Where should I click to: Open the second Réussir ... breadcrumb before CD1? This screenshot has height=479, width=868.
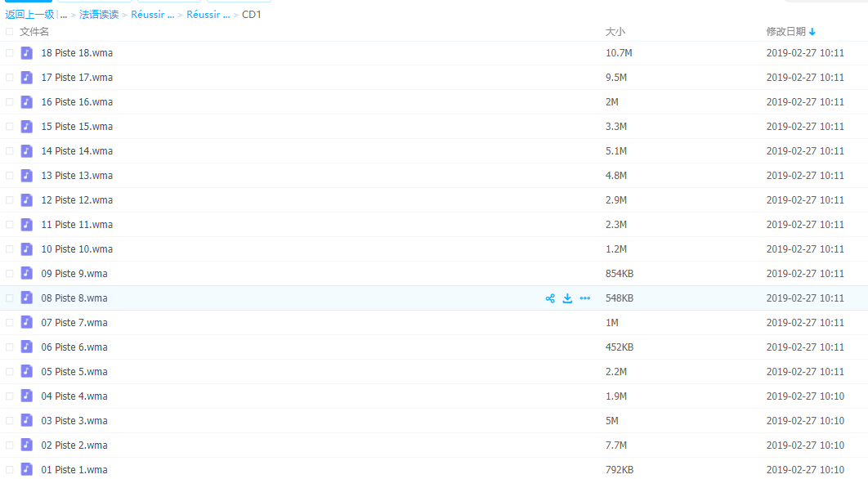point(208,15)
